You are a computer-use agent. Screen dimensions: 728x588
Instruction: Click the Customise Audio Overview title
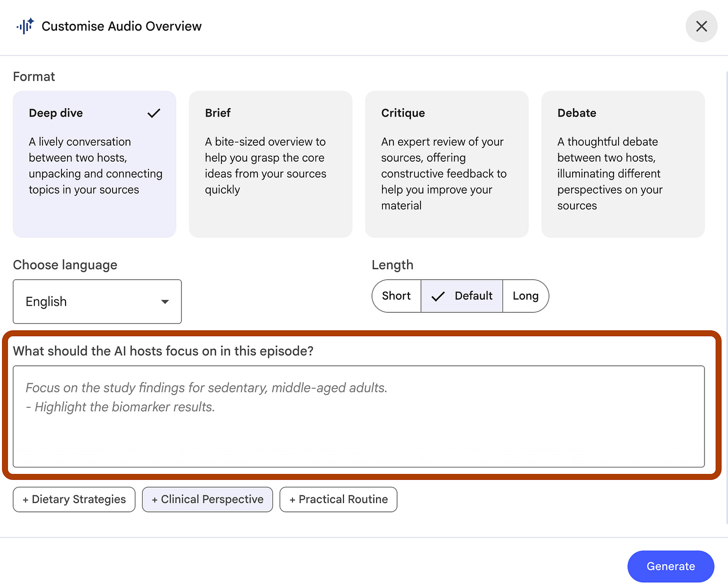121,26
